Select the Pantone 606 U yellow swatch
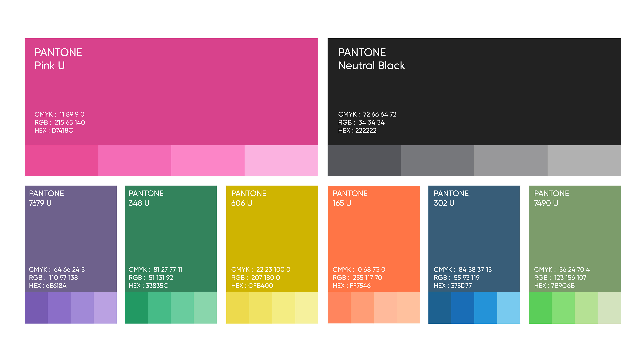Viewport: 644px width, 362px height. tap(272, 239)
